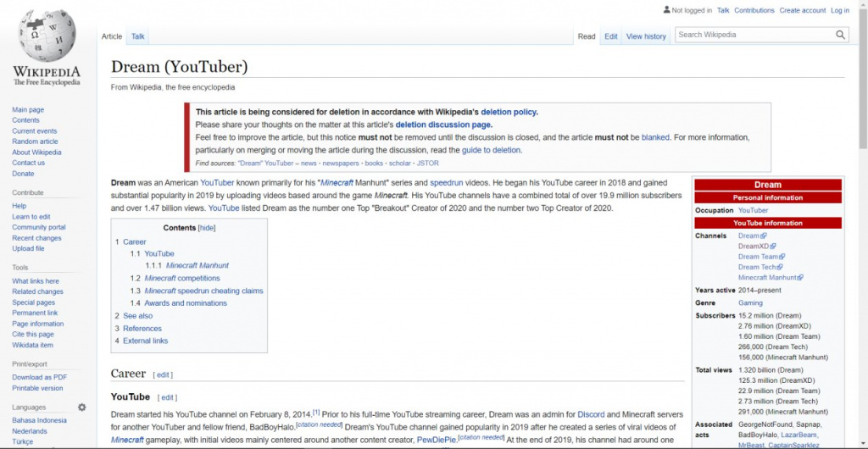The height and width of the screenshot is (449, 868).
Task: Open the deletion discussion page link
Action: [443, 125]
